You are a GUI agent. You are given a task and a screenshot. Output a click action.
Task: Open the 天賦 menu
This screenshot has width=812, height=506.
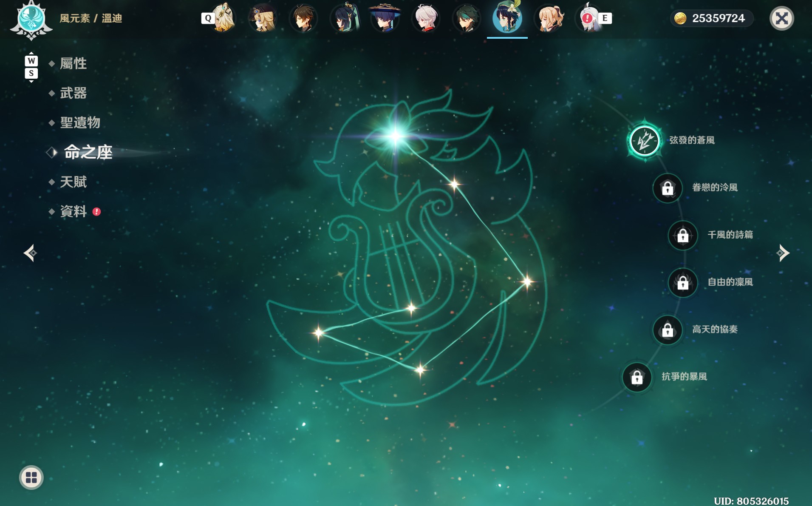(73, 182)
